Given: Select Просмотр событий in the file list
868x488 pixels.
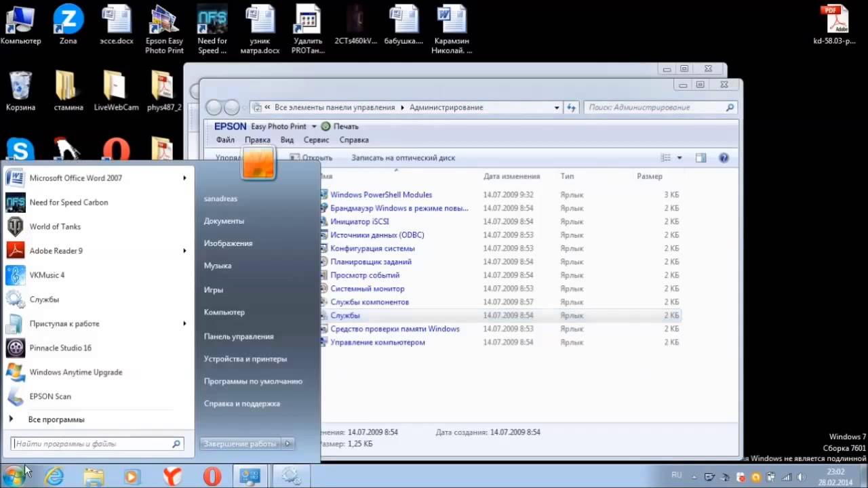Looking at the screenshot, I should 365,276.
